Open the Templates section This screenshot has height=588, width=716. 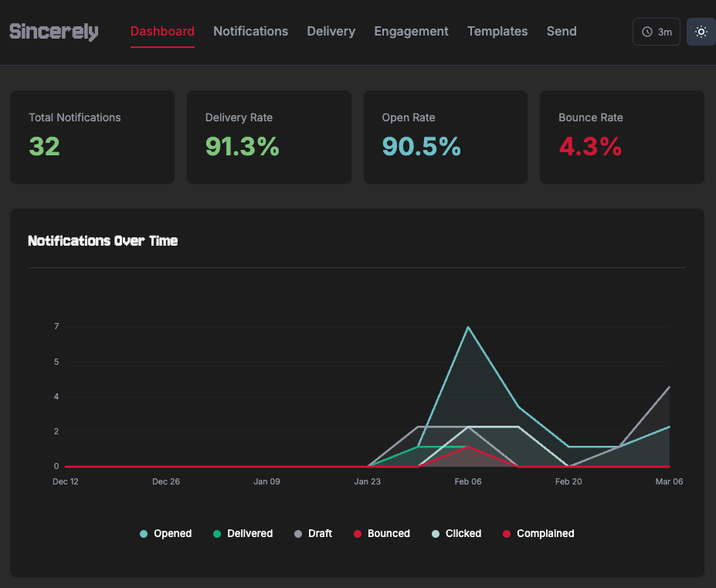pos(497,32)
